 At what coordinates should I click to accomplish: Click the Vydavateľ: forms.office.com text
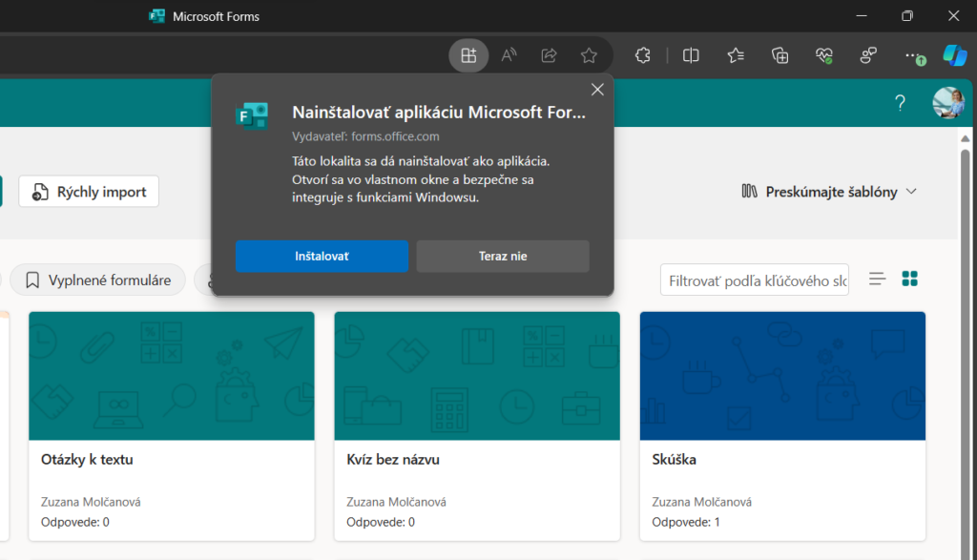(365, 136)
